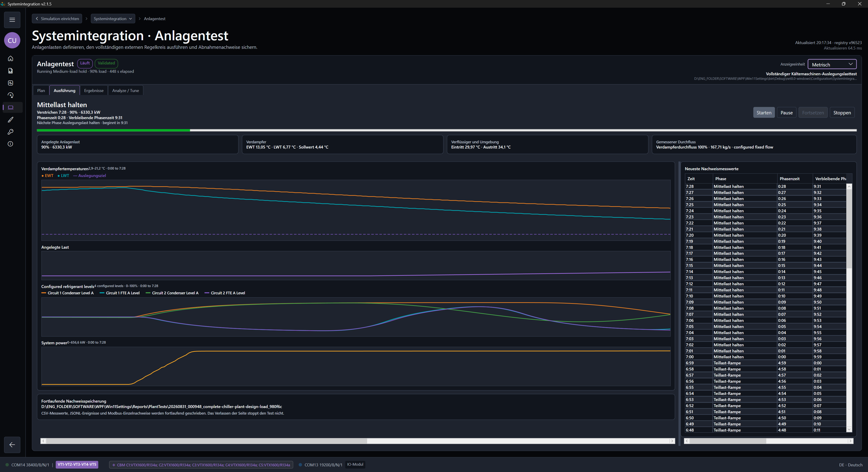Open the report document sidebar icon
Screen dimensions: 868x472
[x=10, y=71]
